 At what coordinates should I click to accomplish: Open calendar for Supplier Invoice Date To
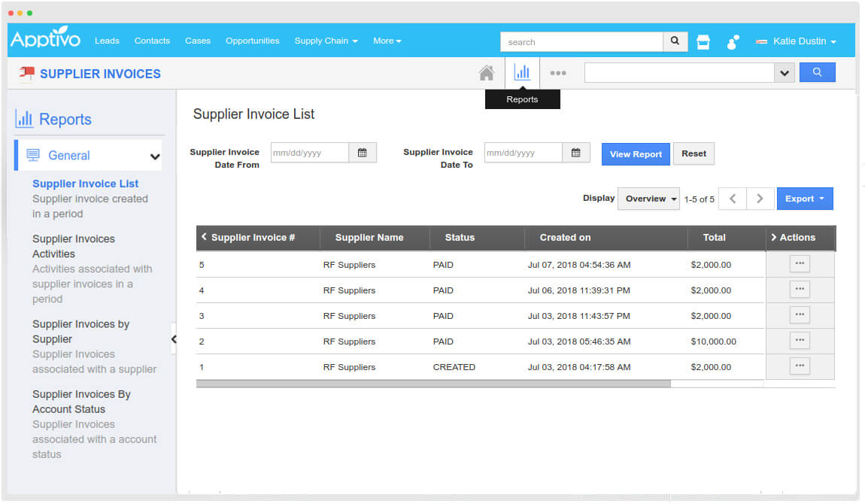tap(575, 153)
